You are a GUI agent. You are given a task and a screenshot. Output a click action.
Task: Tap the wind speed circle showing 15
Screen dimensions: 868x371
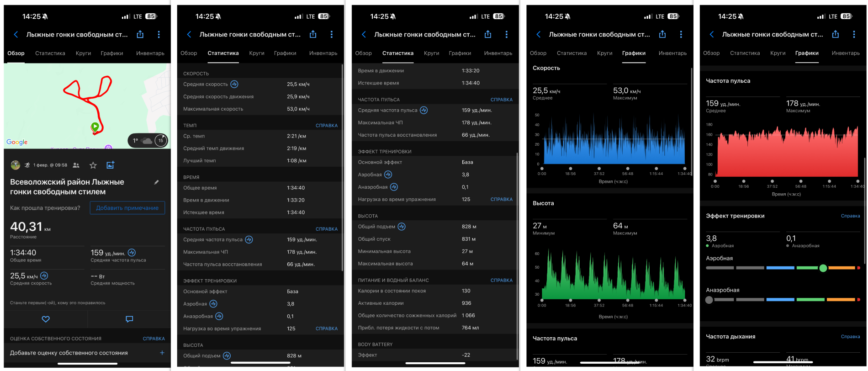coord(161,141)
